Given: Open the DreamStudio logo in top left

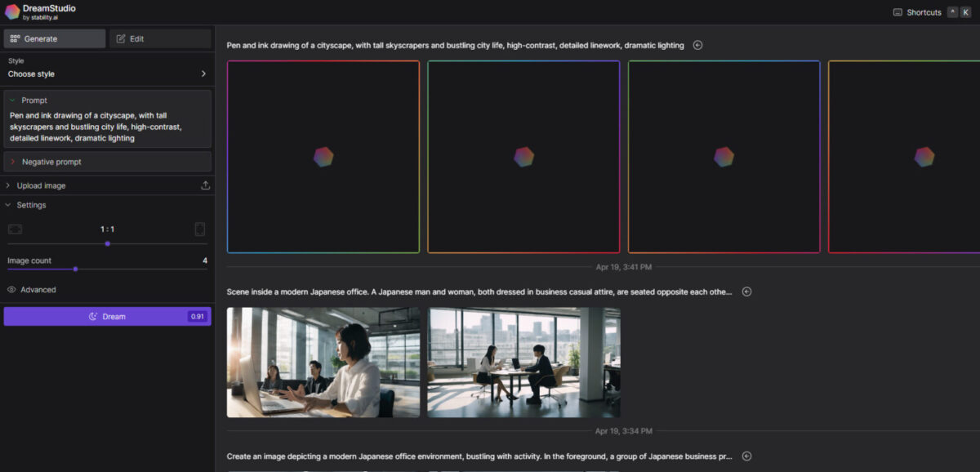Looking at the screenshot, I should tap(11, 11).
